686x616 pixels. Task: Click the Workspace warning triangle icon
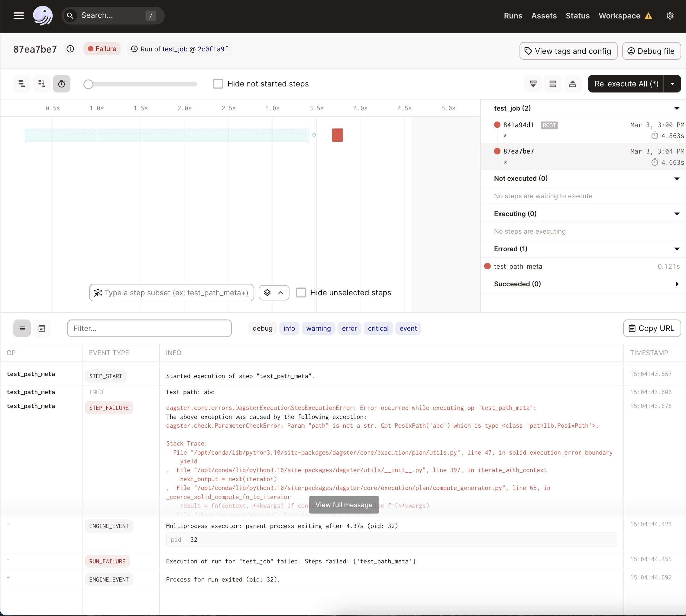coord(648,16)
